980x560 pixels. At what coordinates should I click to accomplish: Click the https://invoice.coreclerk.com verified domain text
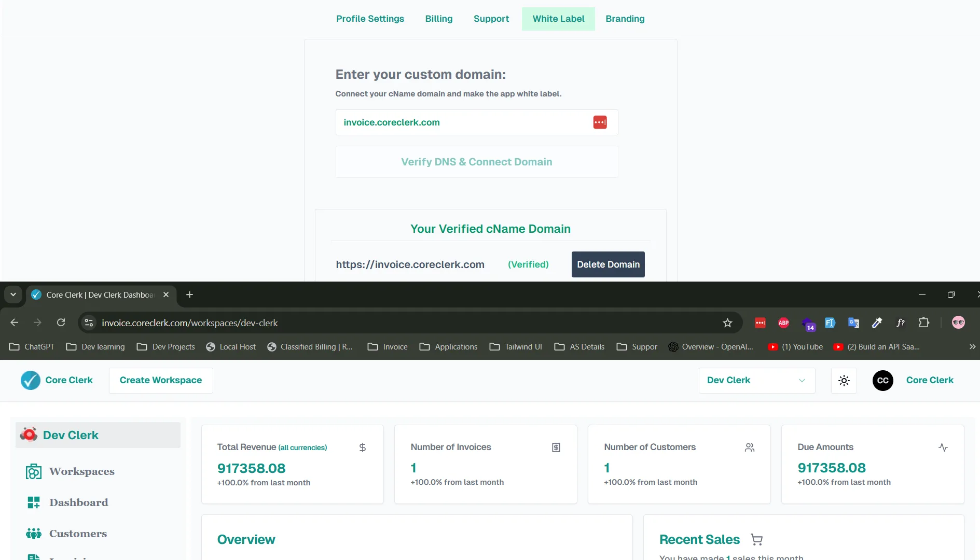tap(410, 264)
